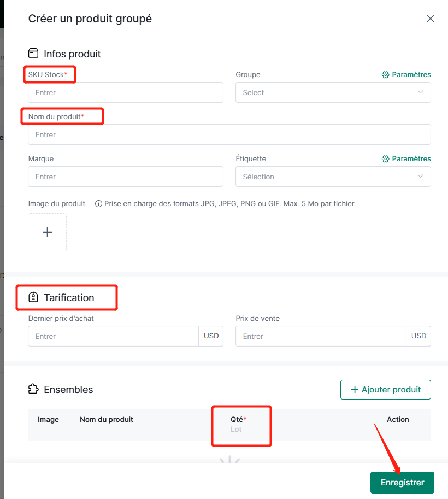
Task: Expand the Étiquette Sélection dropdown
Action: [333, 177]
